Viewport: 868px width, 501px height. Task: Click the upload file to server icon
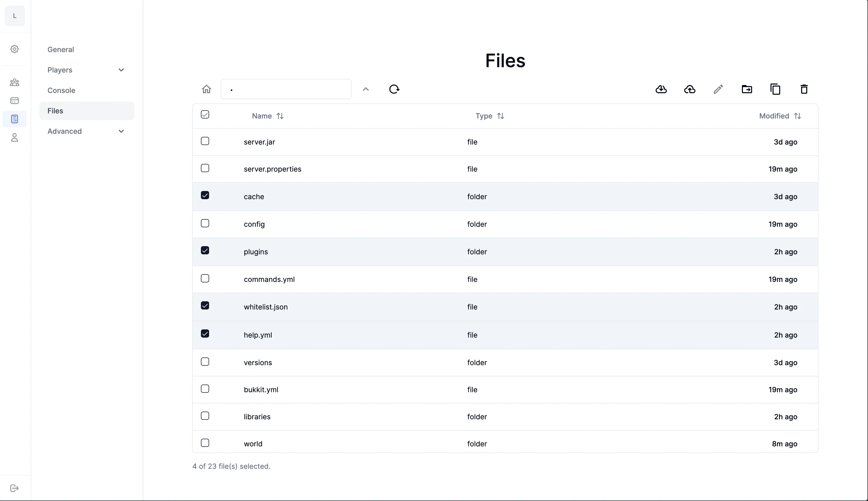[x=690, y=89]
